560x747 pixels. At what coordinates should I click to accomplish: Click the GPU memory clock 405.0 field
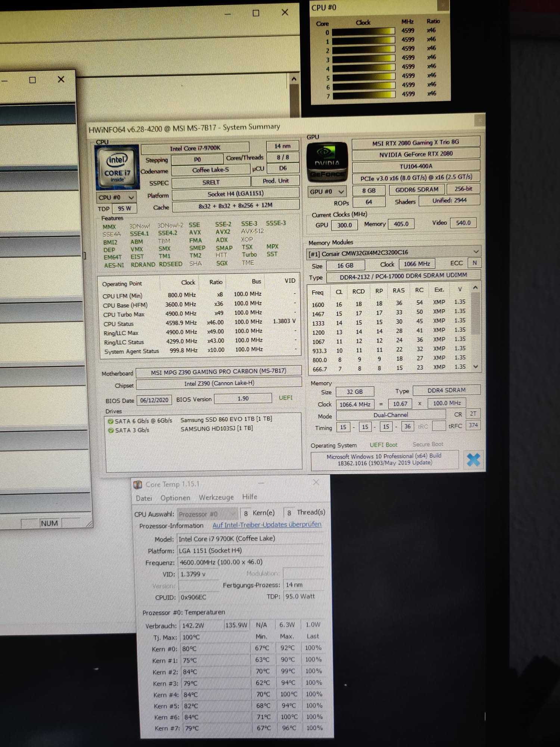tap(401, 224)
